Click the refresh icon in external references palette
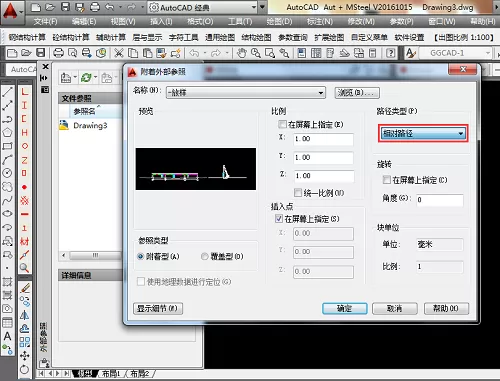Viewport: 500px width, 381px height. (86, 78)
